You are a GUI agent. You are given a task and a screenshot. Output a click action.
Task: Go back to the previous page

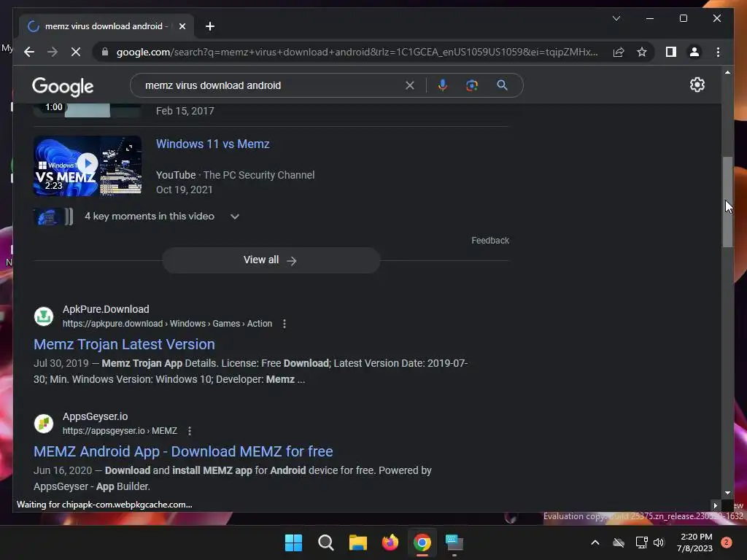pyautogui.click(x=29, y=52)
